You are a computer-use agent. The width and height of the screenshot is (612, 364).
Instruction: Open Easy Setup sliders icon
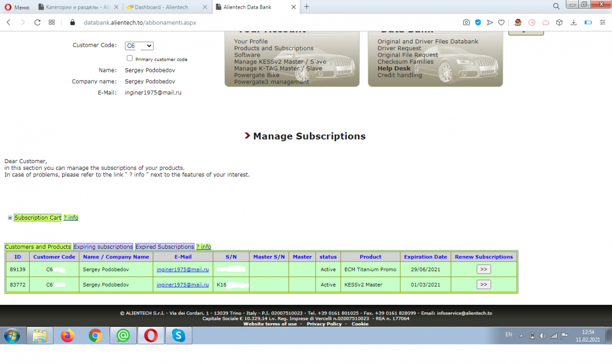pyautogui.click(x=602, y=22)
